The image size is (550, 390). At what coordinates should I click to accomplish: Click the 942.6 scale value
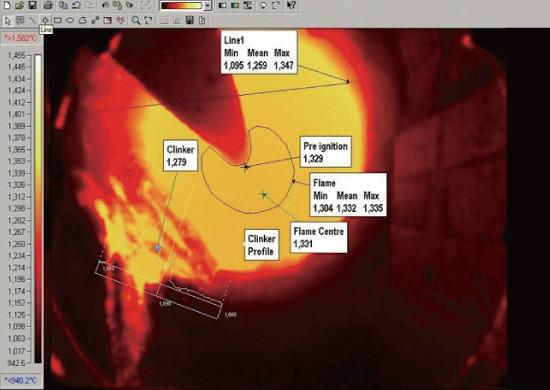pos(16,363)
